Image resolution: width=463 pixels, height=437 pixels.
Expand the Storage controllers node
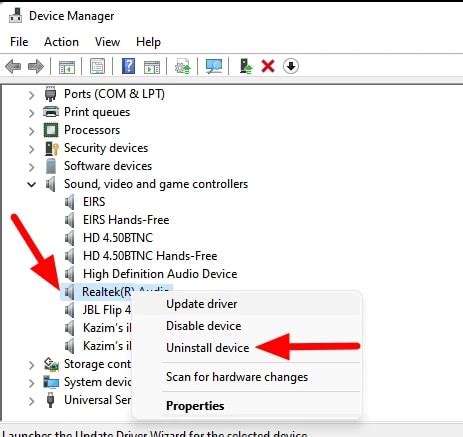coord(31,365)
